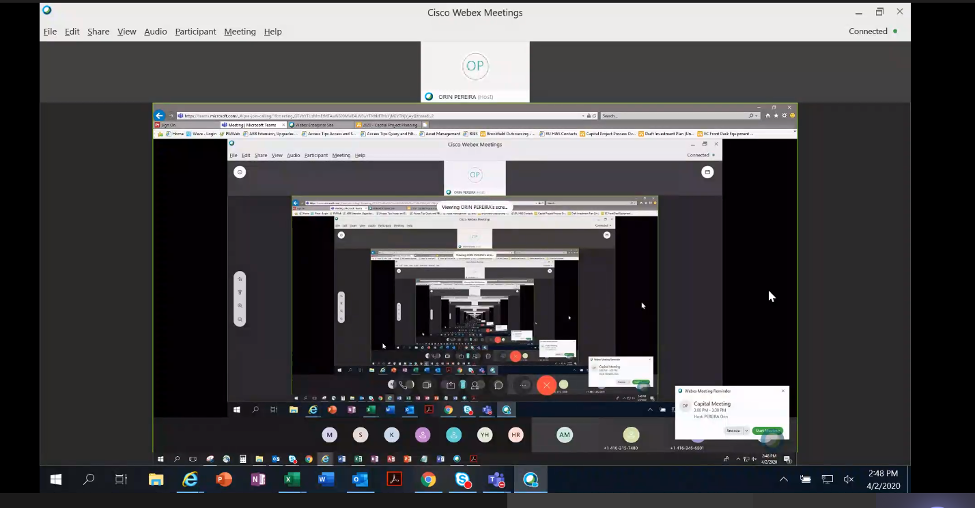Image resolution: width=977 pixels, height=508 pixels.
Task: Click zoom-in icon on shared view side toolbar
Action: tap(240, 306)
